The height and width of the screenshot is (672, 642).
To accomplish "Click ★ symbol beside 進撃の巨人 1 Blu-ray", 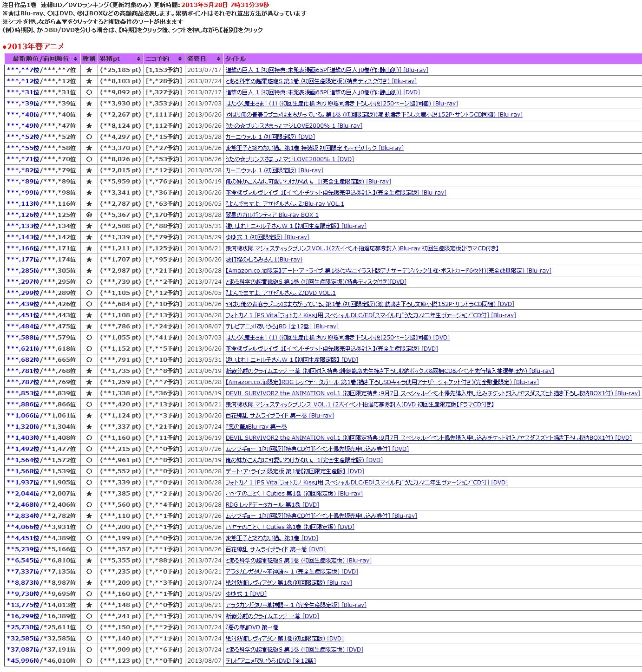I will (89, 70).
